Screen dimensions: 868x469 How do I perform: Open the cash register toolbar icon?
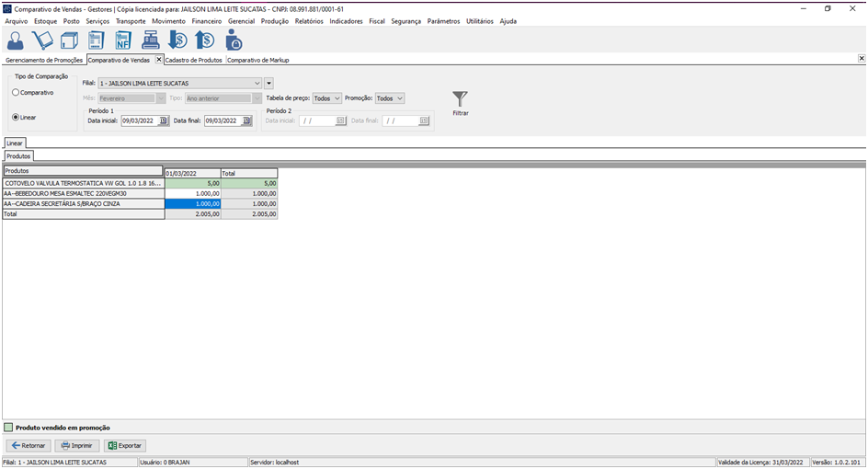tap(150, 40)
